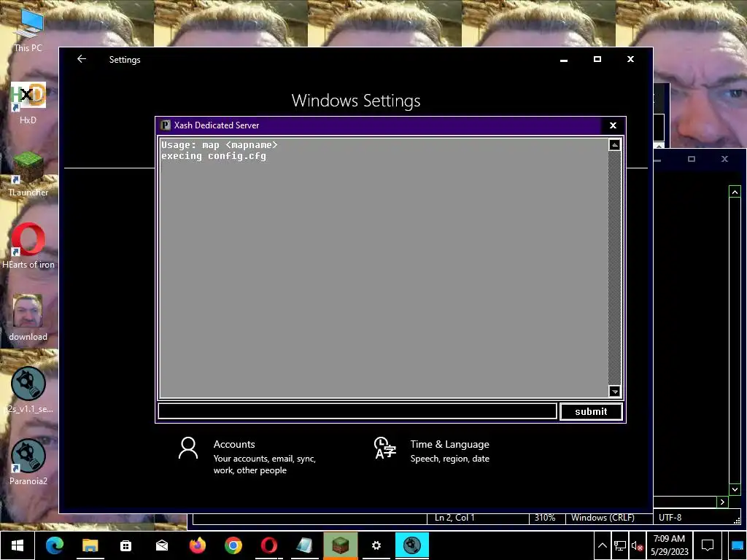
Task: Click Notepad scroll up arrow behind Settings
Action: click(735, 192)
